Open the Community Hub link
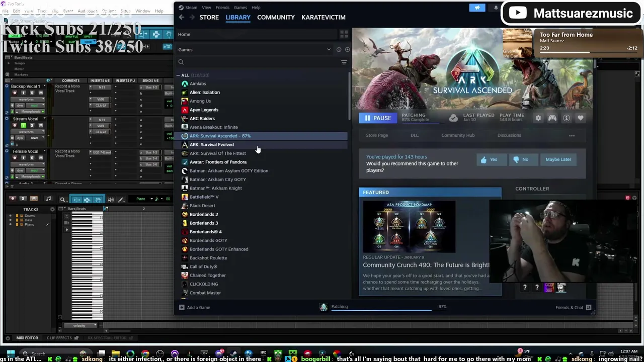Image resolution: width=644 pixels, height=362 pixels. pyautogui.click(x=458, y=135)
